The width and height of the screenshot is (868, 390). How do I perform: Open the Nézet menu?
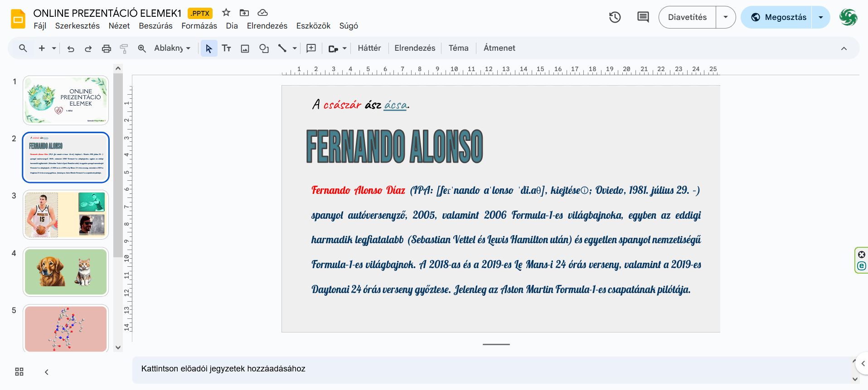119,26
